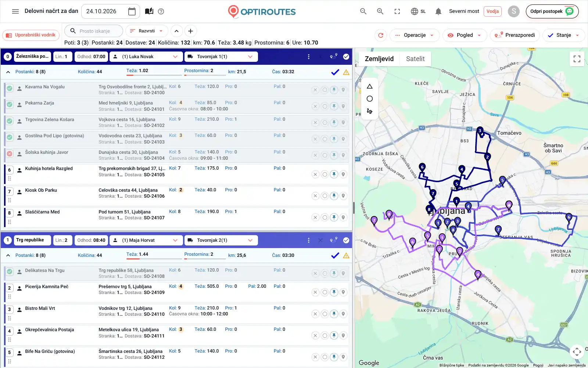The image size is (588, 368).
Task: Open the Tovornjak 2(1) vehicle dropdown
Action: 221,240
